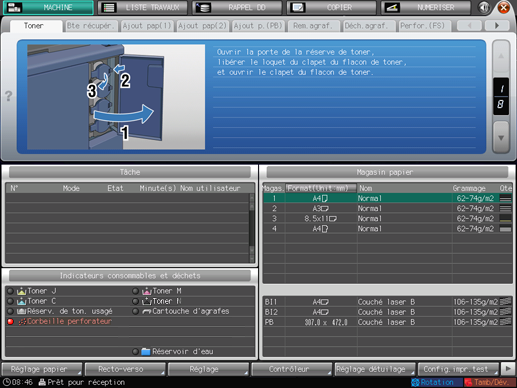Click Toner M status indicator light

(x=135, y=291)
